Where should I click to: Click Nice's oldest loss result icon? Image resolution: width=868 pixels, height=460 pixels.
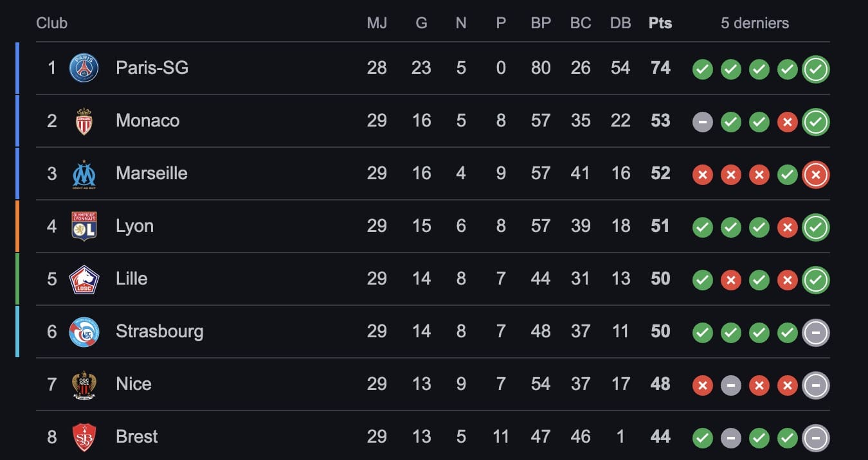703,385
